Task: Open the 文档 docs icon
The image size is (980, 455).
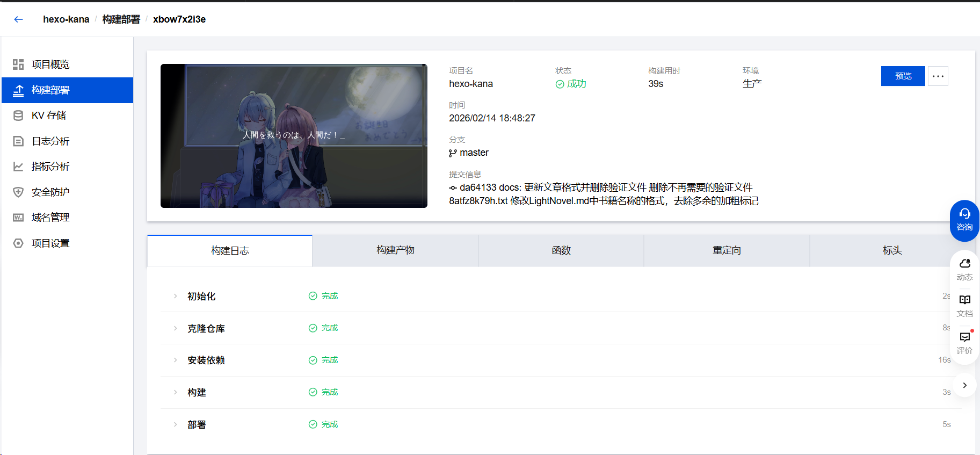Action: click(x=964, y=305)
